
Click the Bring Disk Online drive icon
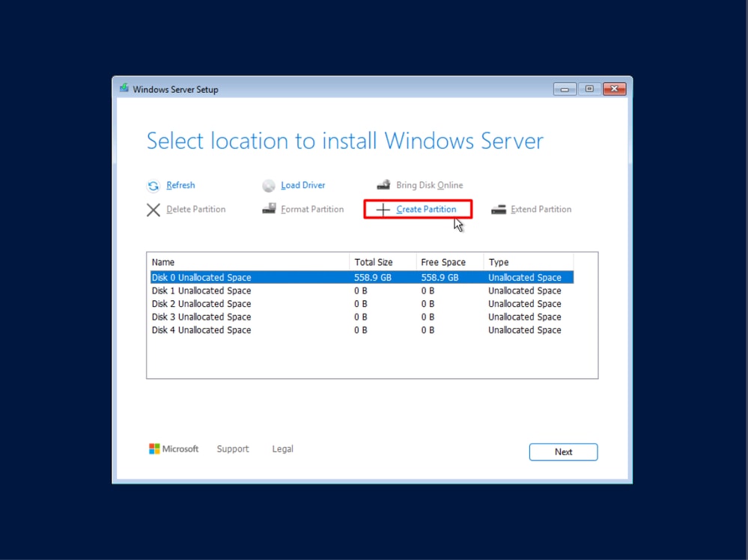click(383, 183)
